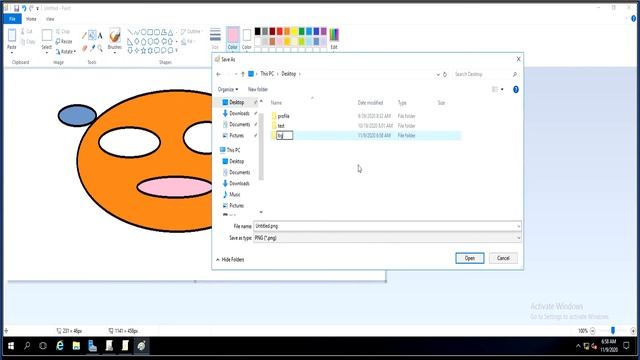Click the Crop command in Image group
The image size is (640, 360).
(63, 31)
